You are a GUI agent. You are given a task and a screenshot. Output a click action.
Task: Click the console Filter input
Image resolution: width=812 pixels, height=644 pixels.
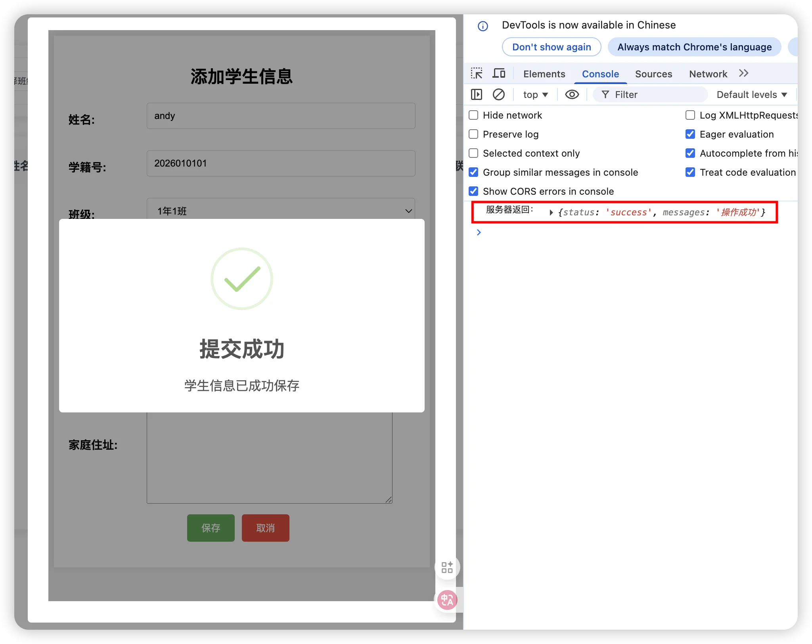650,94
